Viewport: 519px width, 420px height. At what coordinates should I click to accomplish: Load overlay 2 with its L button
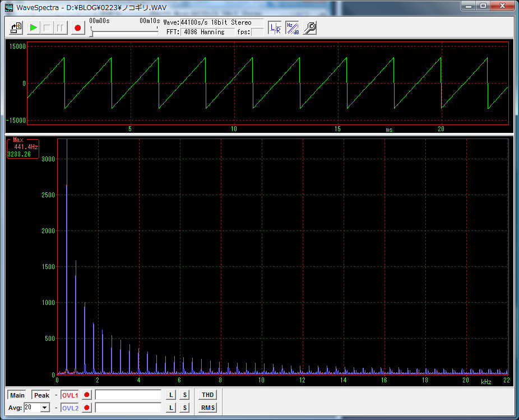pyautogui.click(x=171, y=408)
